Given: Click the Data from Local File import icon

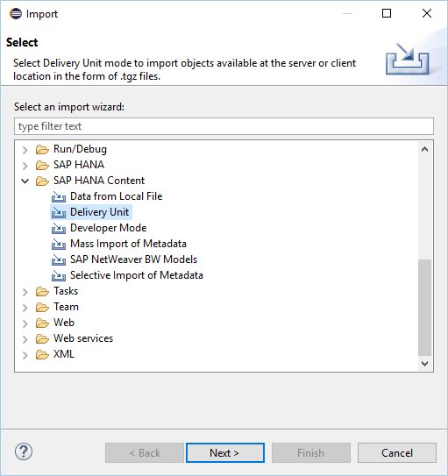Looking at the screenshot, I should pyautogui.click(x=59, y=196).
